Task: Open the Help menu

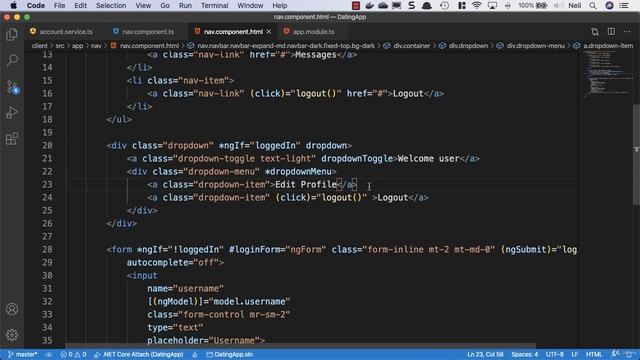Action: coord(280,5)
